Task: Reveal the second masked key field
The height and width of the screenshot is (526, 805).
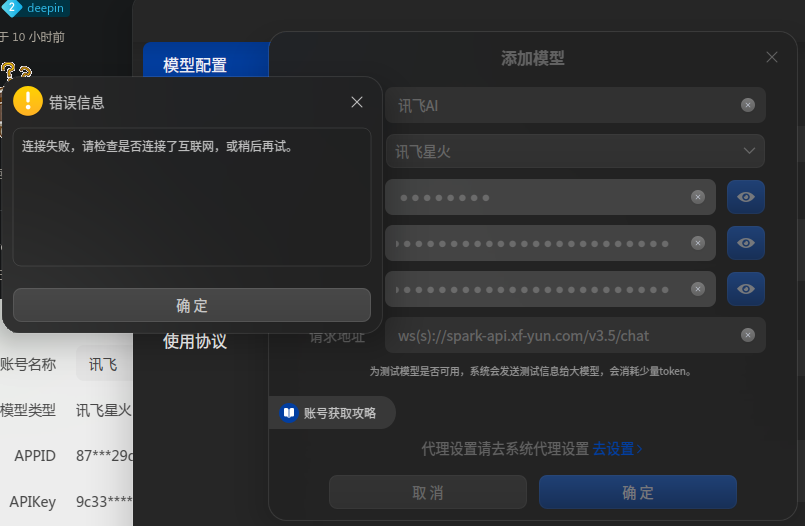Action: coord(745,243)
